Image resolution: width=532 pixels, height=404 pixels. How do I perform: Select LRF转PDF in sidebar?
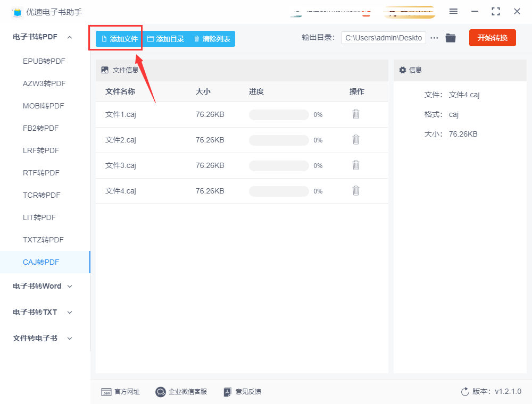pos(41,150)
